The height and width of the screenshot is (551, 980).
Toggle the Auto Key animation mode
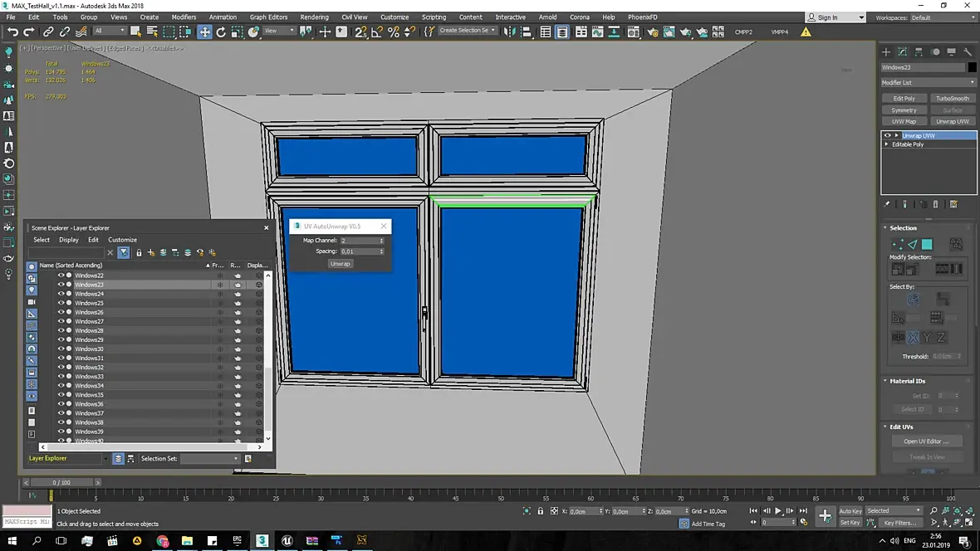point(850,511)
